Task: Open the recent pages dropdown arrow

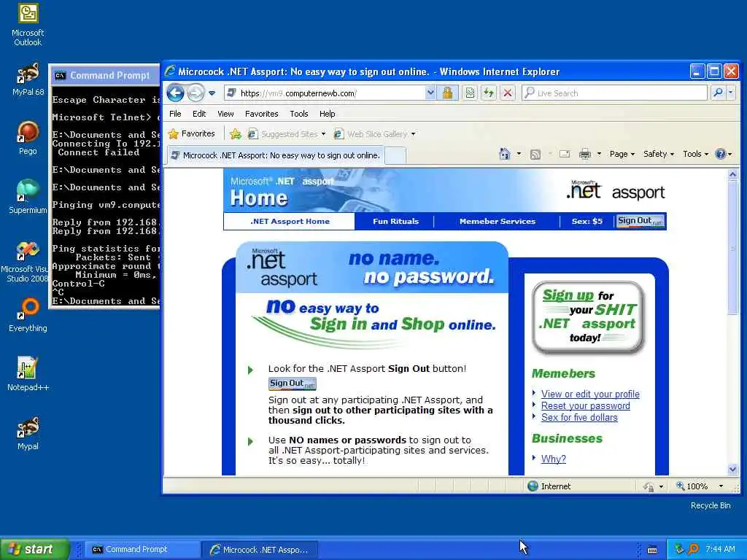Action: click(x=212, y=93)
